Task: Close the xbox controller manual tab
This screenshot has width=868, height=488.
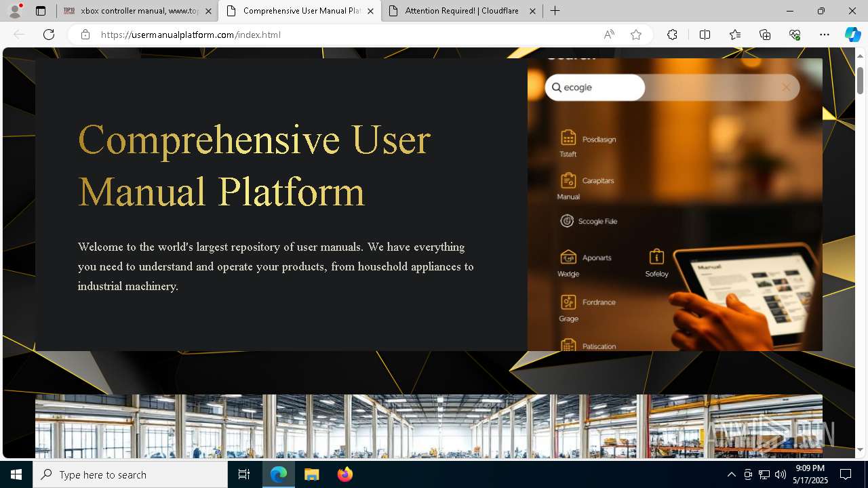Action: 208,11
